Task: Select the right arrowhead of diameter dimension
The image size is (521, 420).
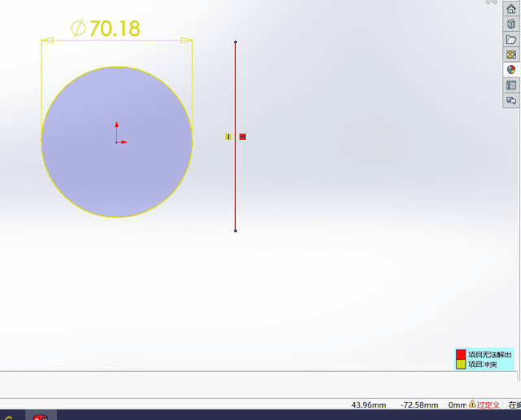Action: pos(186,40)
